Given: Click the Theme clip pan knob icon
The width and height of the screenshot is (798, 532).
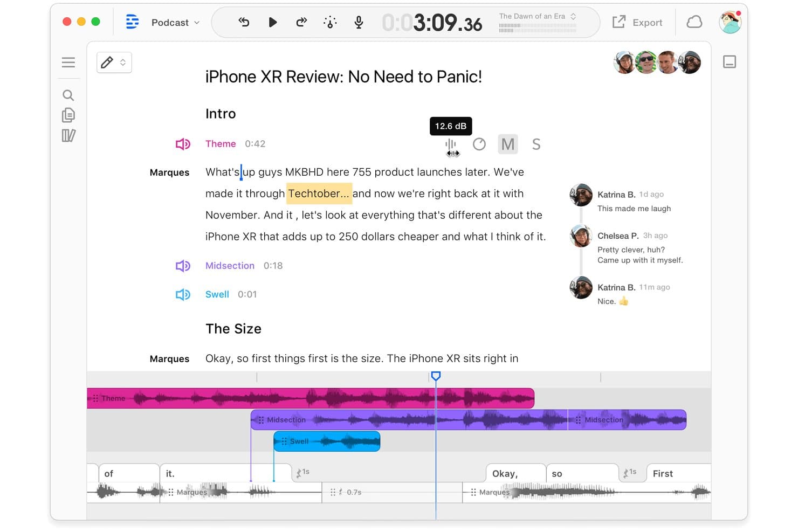Looking at the screenshot, I should [x=479, y=144].
